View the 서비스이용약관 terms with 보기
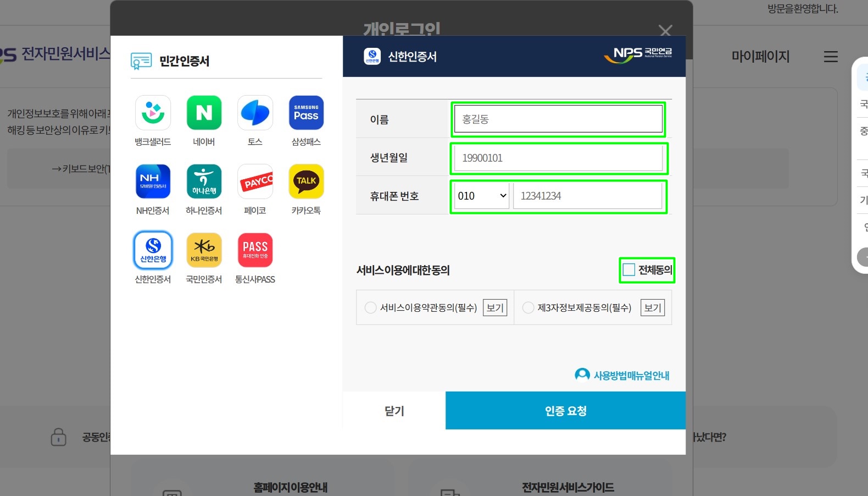This screenshot has width=868, height=496. point(495,308)
